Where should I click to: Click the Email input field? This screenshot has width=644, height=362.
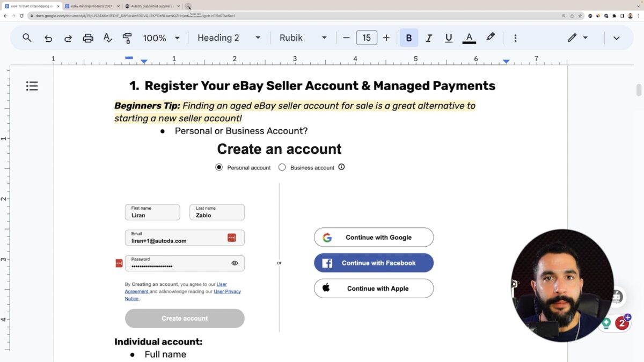185,238
